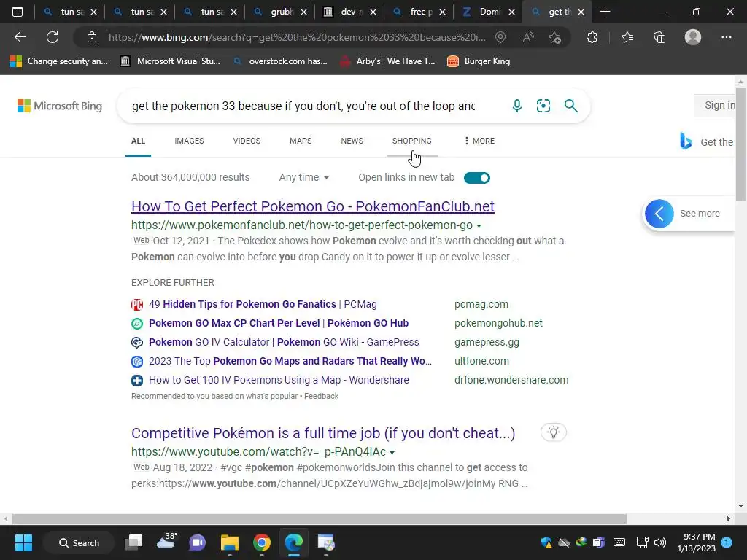
Task: Open Google Chrome from the taskbar
Action: click(262, 542)
